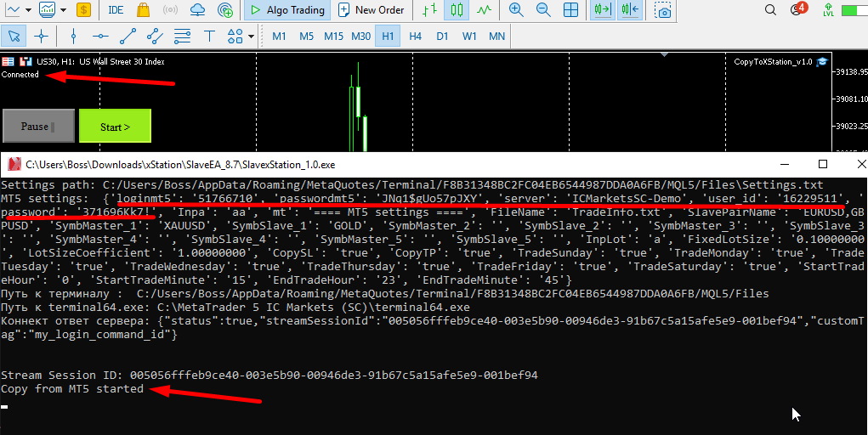This screenshot has width=868, height=435.
Task: Switch to green zigzag line chart
Action: click(484, 9)
